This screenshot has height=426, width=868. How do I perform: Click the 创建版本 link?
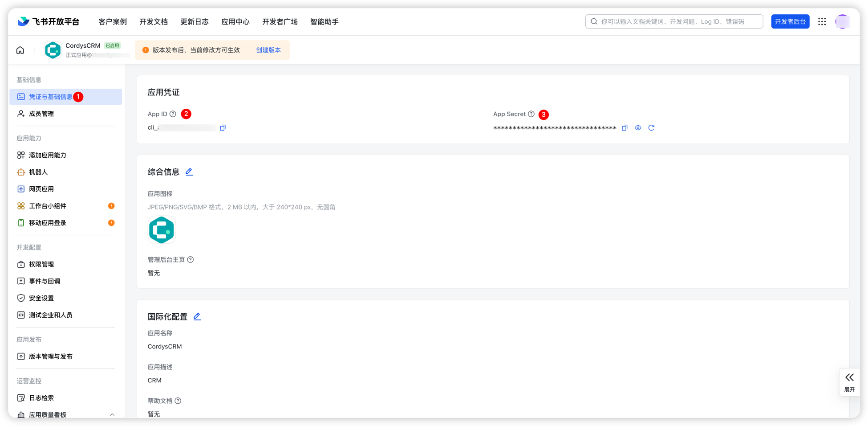coord(268,50)
